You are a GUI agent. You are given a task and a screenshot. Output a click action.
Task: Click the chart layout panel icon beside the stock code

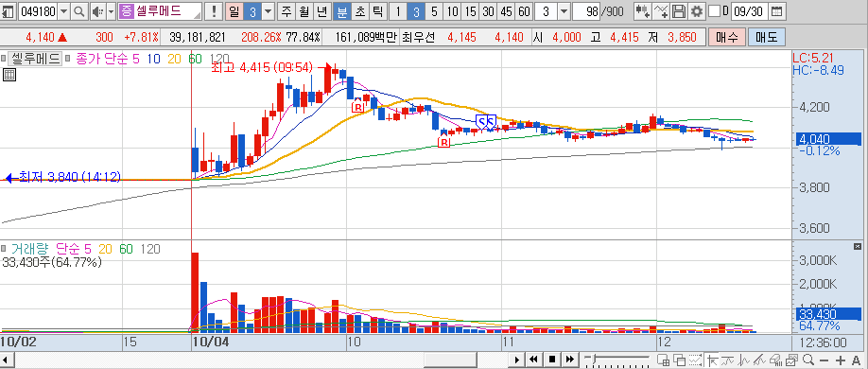point(9,10)
